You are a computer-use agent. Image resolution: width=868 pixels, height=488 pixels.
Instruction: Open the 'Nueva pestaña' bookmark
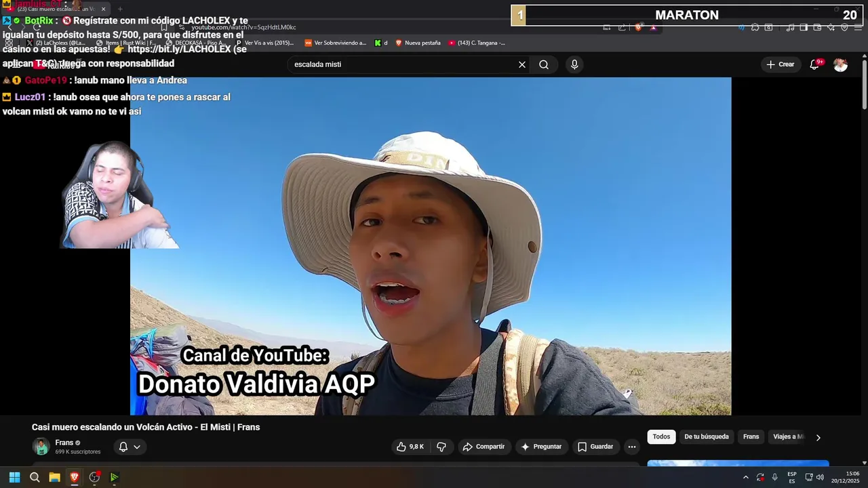[418, 43]
